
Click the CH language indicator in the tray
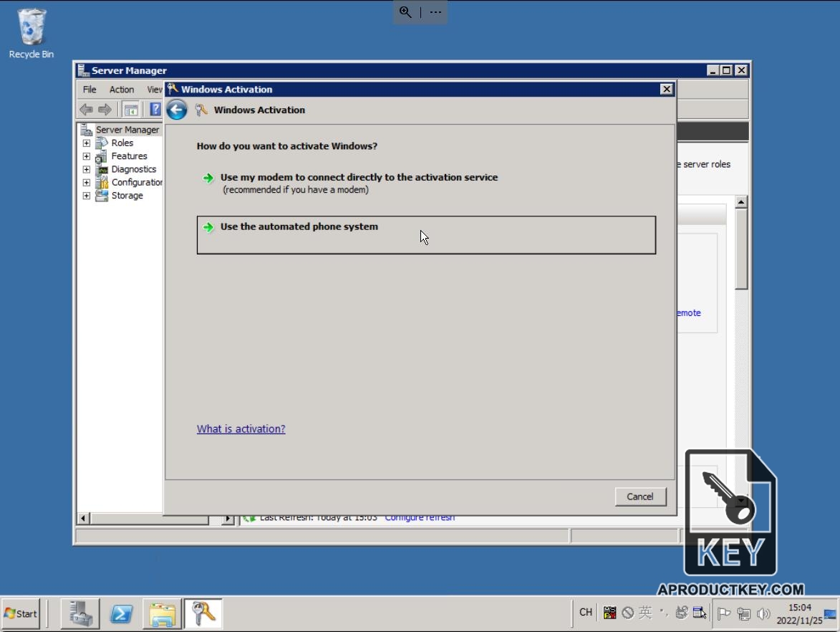pyautogui.click(x=586, y=612)
